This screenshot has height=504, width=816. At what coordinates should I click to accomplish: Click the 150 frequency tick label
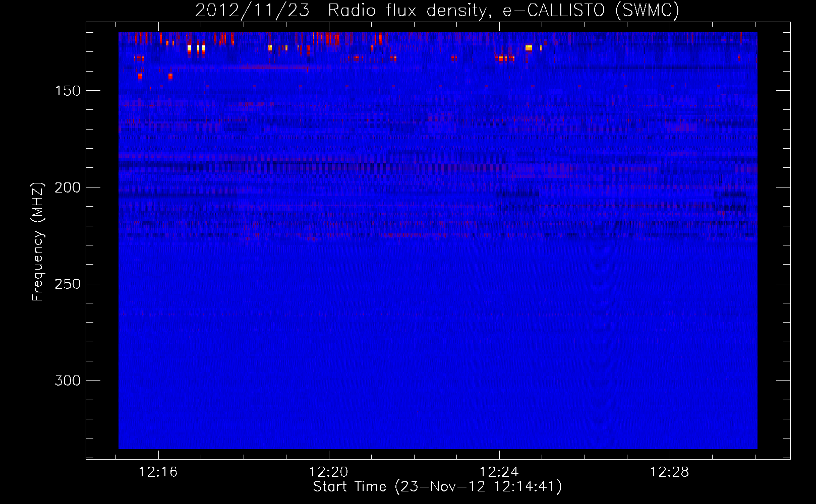coord(68,91)
